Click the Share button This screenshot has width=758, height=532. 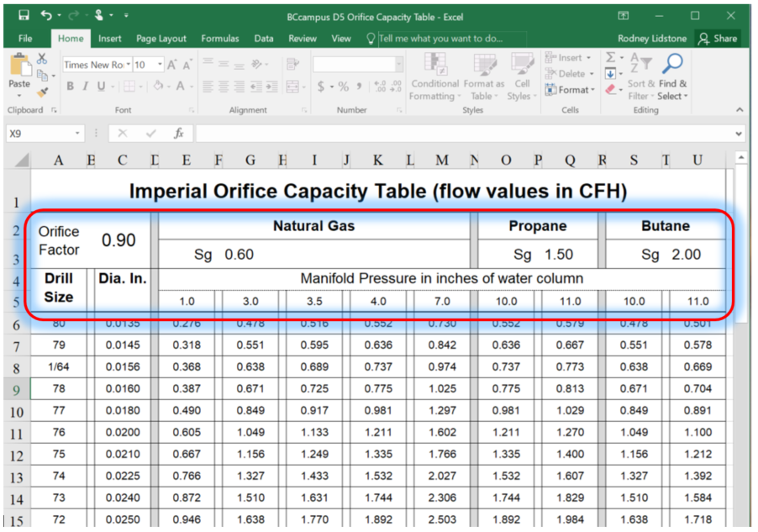pos(724,38)
